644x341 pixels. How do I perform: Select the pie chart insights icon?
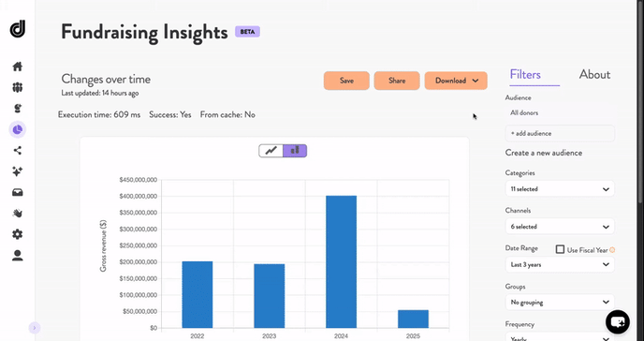pyautogui.click(x=17, y=129)
